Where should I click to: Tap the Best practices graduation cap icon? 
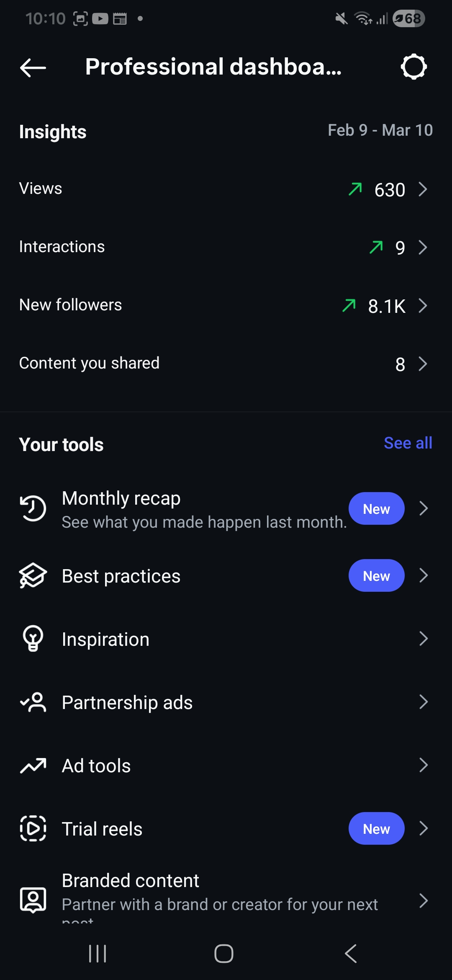coord(33,575)
